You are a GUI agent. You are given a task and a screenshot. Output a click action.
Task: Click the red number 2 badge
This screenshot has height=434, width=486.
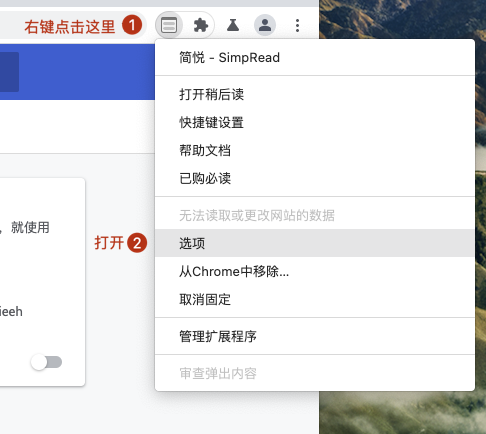point(137,243)
